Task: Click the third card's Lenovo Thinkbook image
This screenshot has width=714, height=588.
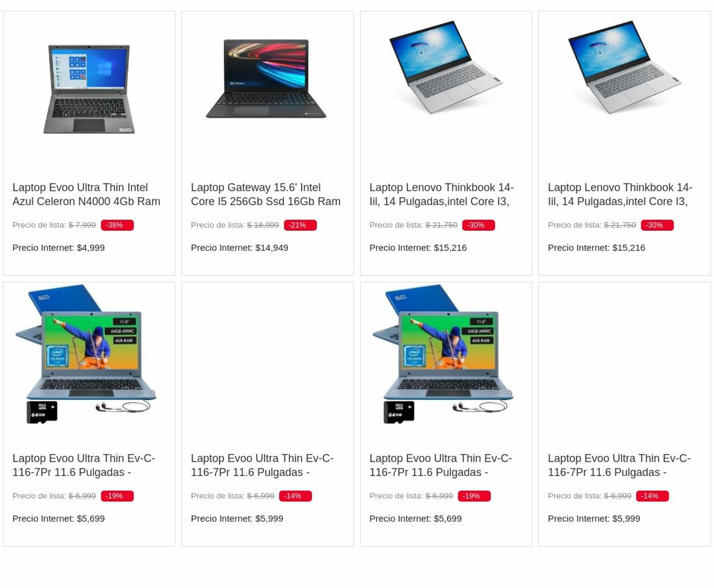Action: click(446, 67)
